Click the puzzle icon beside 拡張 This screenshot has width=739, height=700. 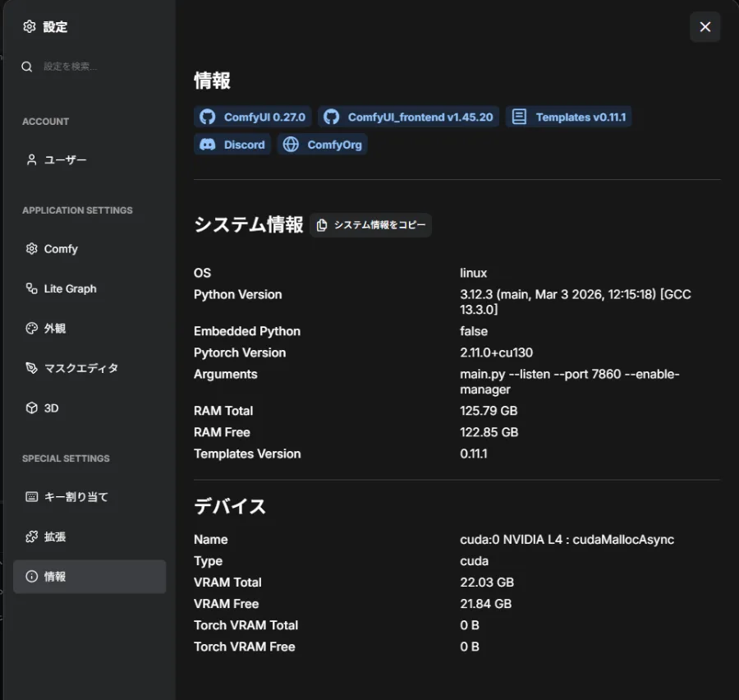coord(31,537)
